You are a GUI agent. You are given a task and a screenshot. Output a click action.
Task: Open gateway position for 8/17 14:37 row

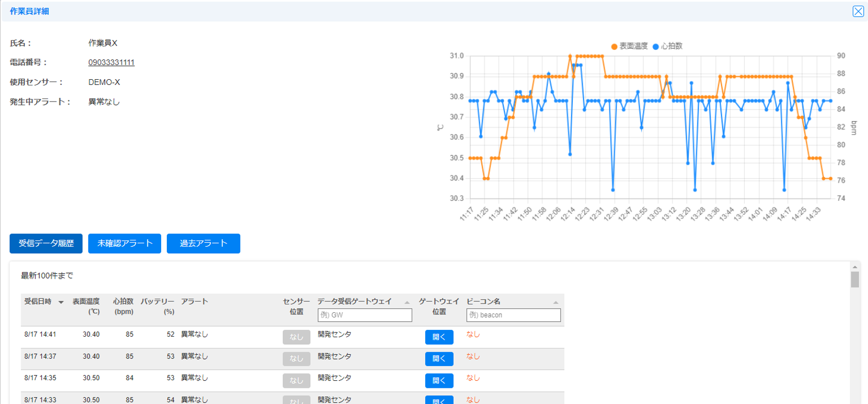click(x=439, y=359)
